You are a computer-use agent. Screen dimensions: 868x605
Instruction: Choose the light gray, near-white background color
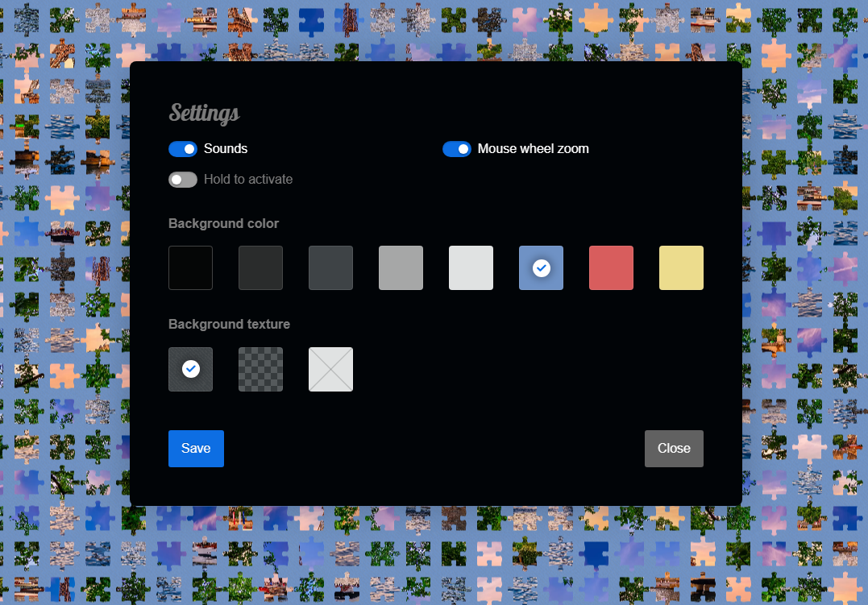click(x=471, y=268)
